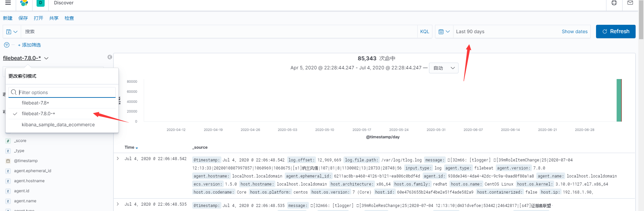The image size is (644, 211).
Task: Open the main navigation hamburger menu
Action: click(8, 3)
